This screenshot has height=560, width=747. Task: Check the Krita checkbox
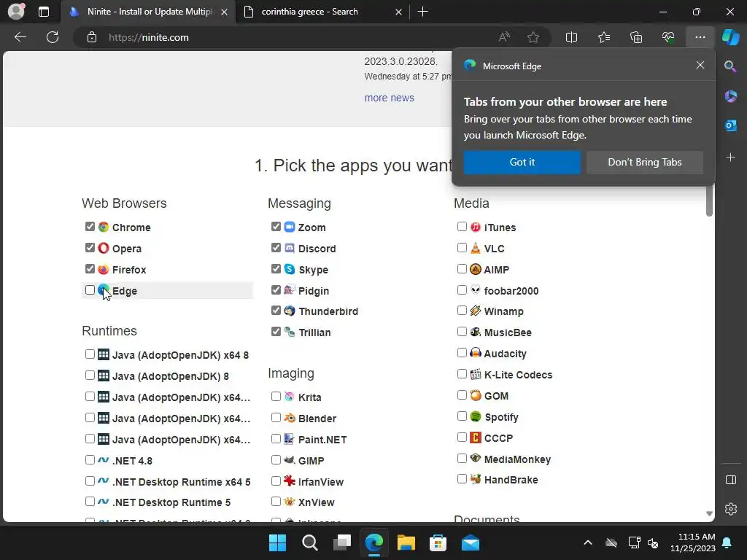point(276,396)
